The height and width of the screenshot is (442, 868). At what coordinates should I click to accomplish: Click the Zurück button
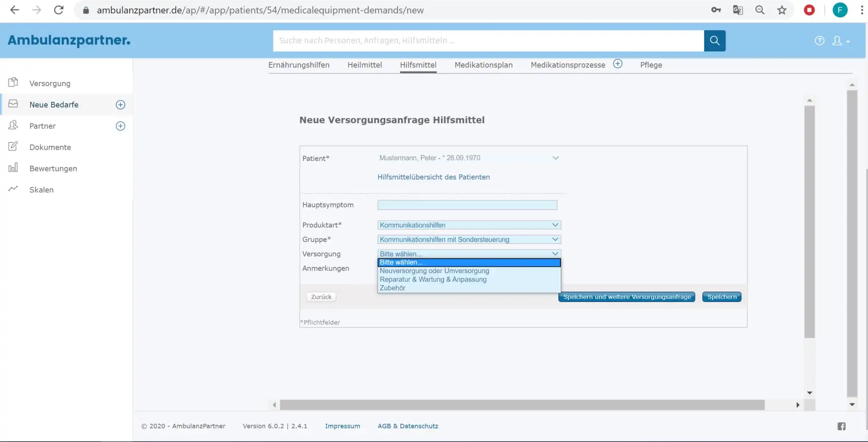pos(321,297)
